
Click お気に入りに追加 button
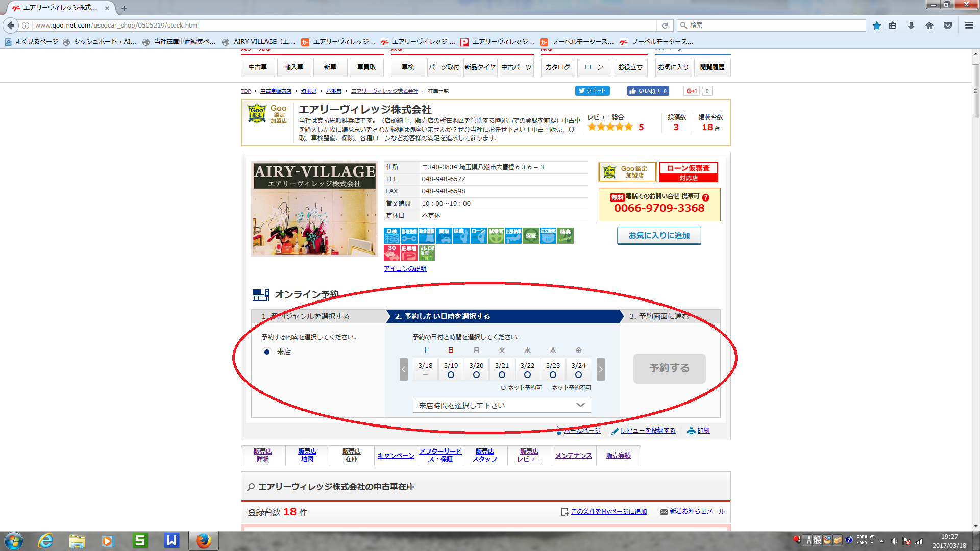pos(659,236)
